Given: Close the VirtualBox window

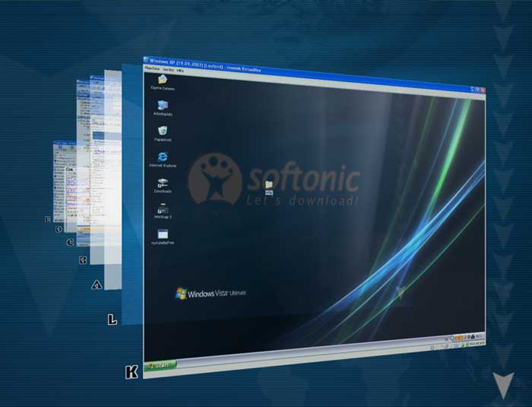Looking at the screenshot, I should coord(483,90).
